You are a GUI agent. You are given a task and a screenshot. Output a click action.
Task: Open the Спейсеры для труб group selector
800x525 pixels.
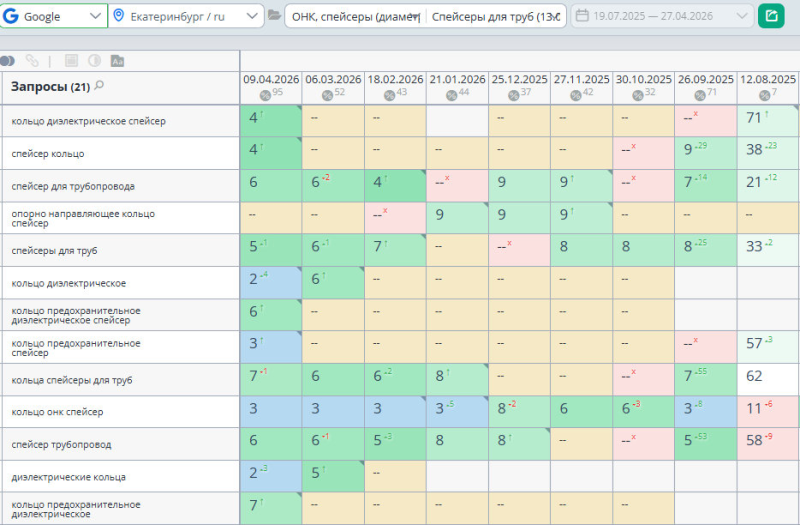(496, 16)
